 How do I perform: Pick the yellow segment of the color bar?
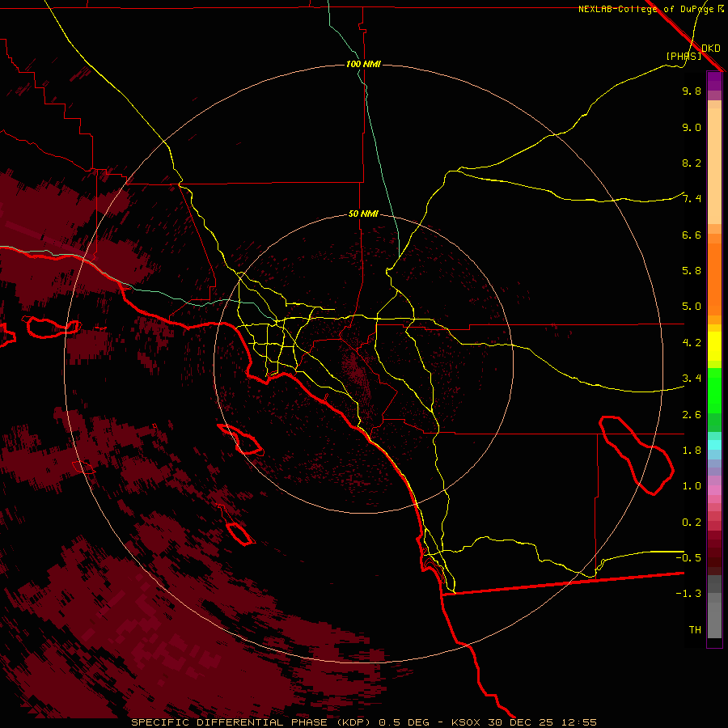[714, 346]
